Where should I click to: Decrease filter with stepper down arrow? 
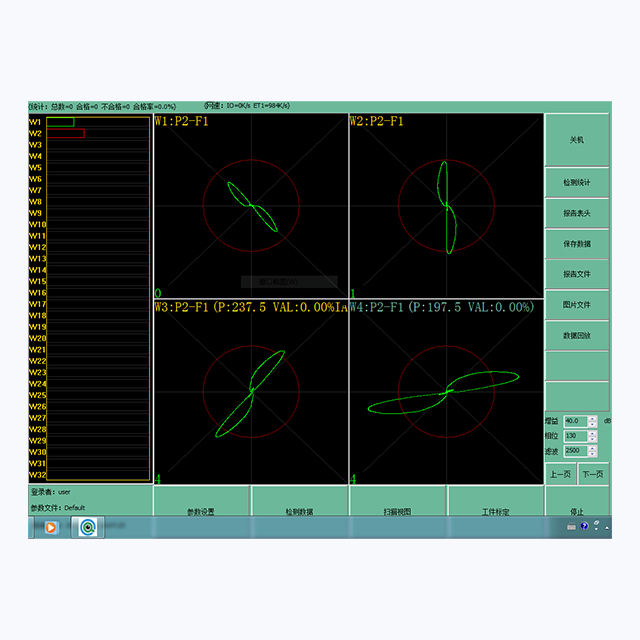tap(592, 453)
